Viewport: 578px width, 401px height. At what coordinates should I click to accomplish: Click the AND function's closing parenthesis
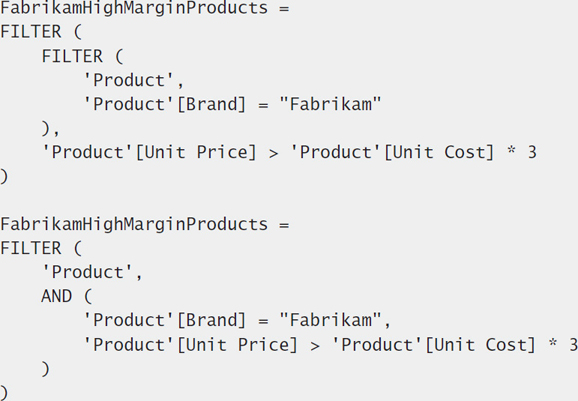[x=45, y=369]
